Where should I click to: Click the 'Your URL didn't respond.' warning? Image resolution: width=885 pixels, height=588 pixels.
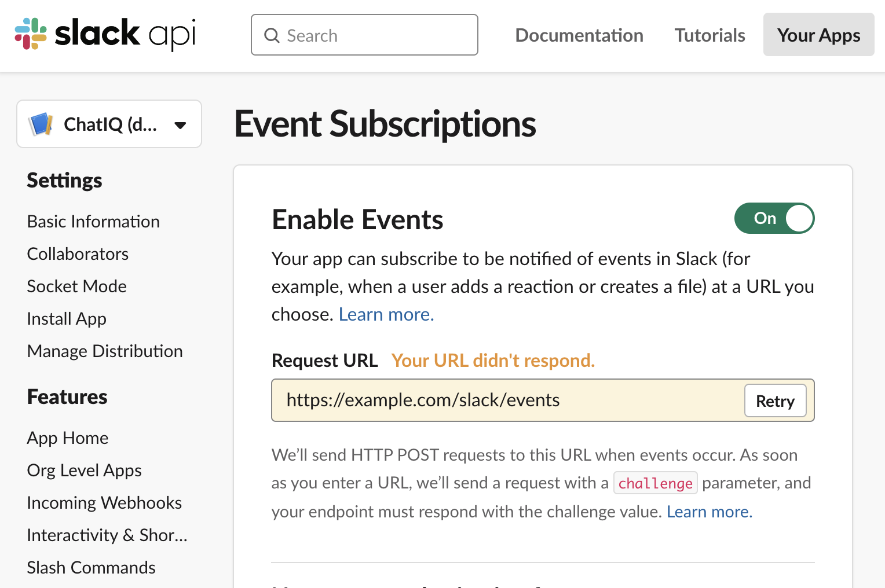493,361
